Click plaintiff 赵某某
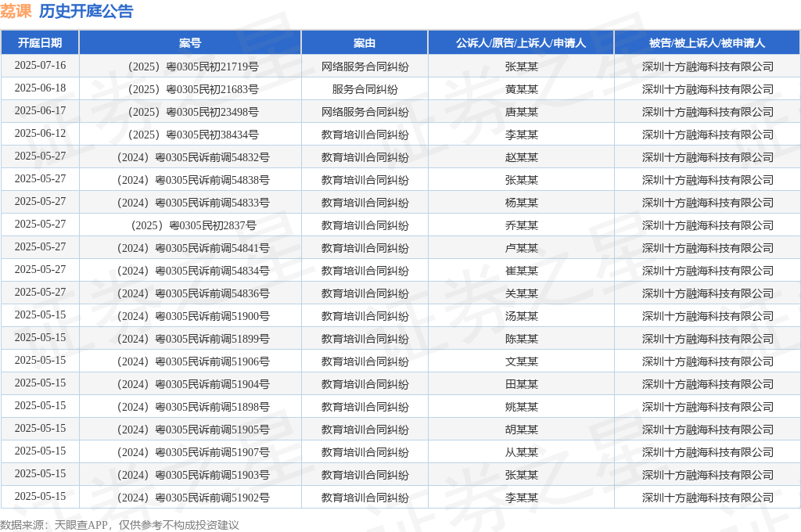This screenshot has width=801, height=532. [x=521, y=157]
